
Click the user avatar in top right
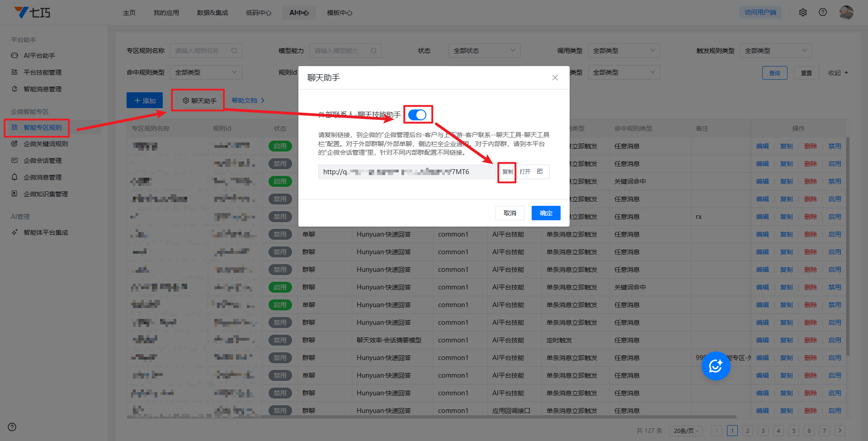click(x=846, y=12)
